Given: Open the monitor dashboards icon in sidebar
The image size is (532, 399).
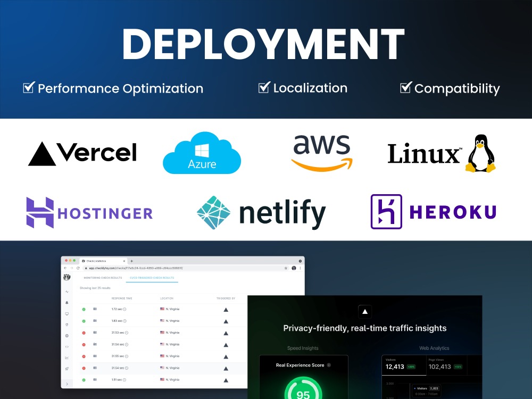Looking at the screenshot, I should click(67, 314).
